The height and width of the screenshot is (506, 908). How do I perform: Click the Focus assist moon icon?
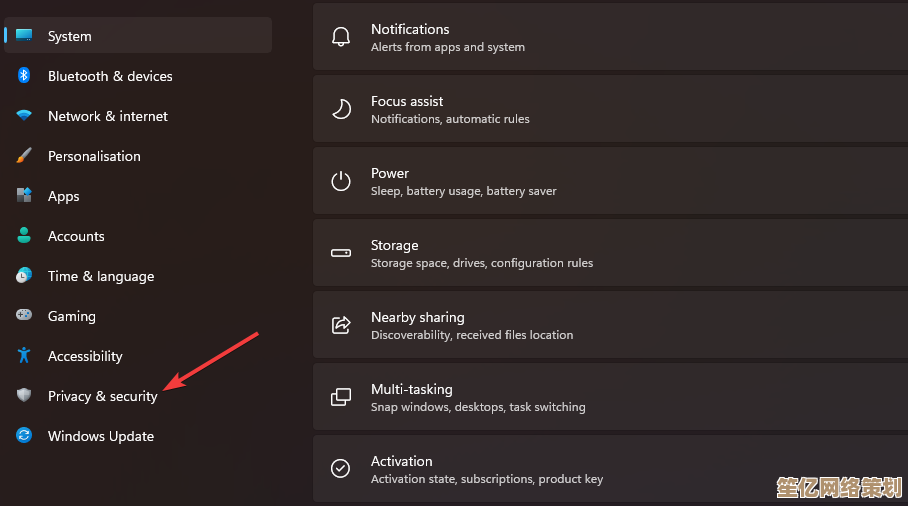point(340,109)
